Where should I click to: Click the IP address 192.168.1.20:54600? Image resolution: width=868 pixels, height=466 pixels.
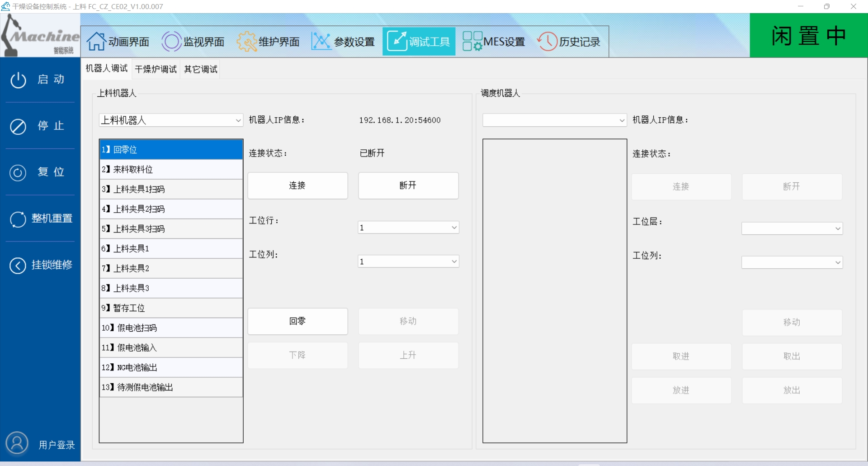point(400,120)
